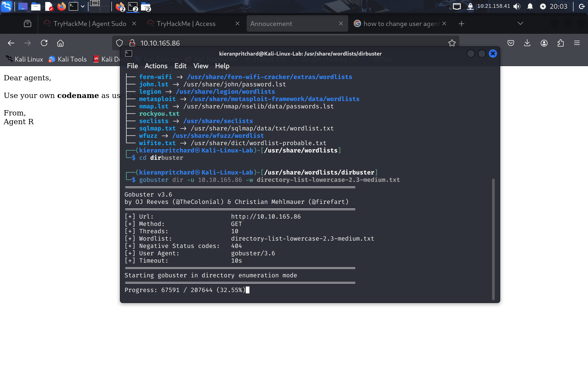Focus the URL bar showing 10.10.165.86
Viewport: 588px width, 382px height.
[x=285, y=43]
